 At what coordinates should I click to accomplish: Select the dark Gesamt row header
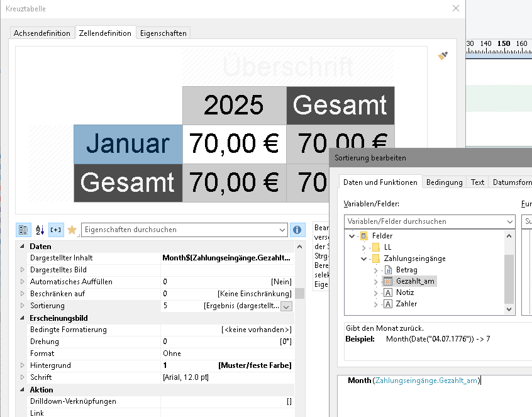[x=128, y=183]
